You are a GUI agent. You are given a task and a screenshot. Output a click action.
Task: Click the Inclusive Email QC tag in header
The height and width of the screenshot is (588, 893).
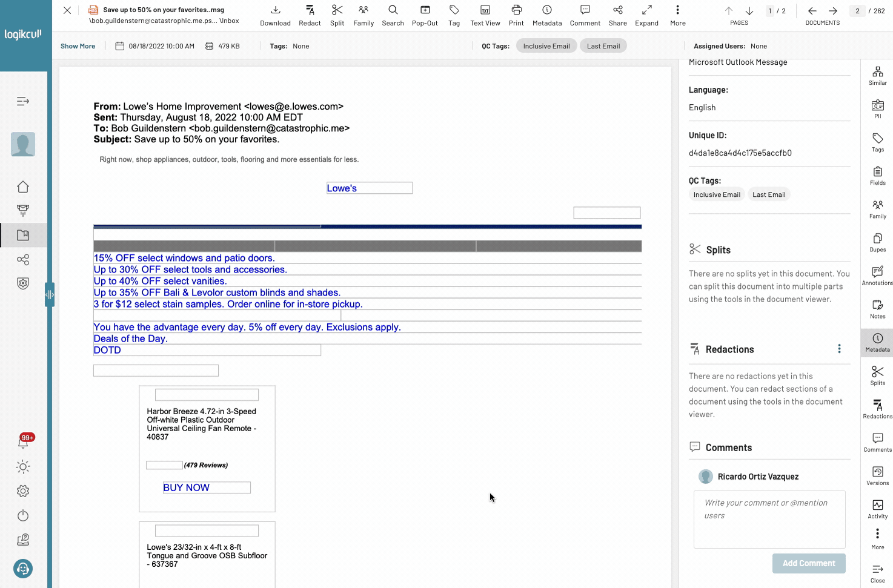pos(546,46)
